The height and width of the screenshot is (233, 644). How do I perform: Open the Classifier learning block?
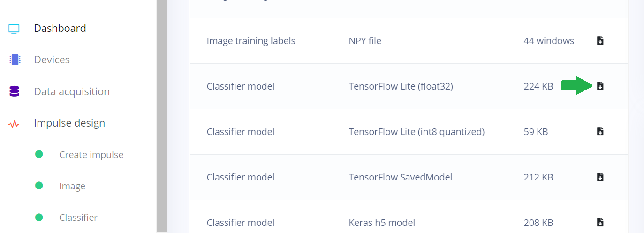tap(78, 218)
